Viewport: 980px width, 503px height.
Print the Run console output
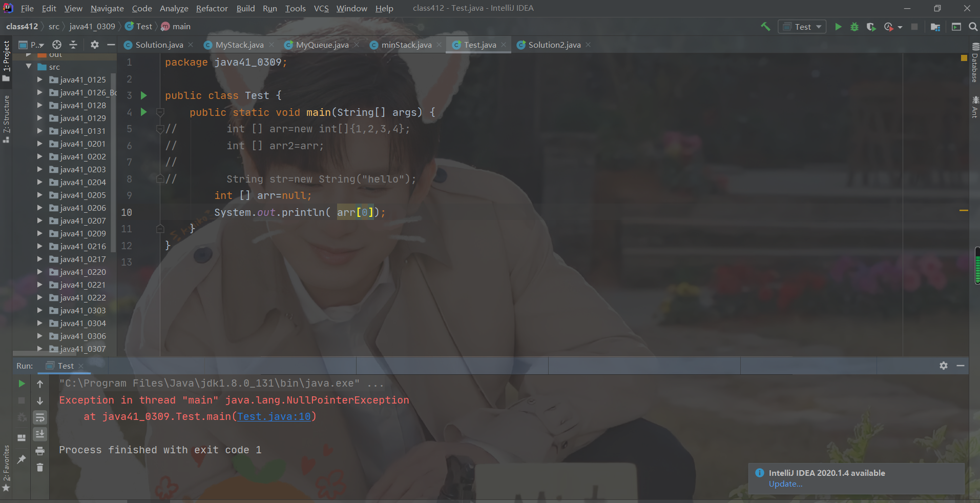(x=40, y=451)
